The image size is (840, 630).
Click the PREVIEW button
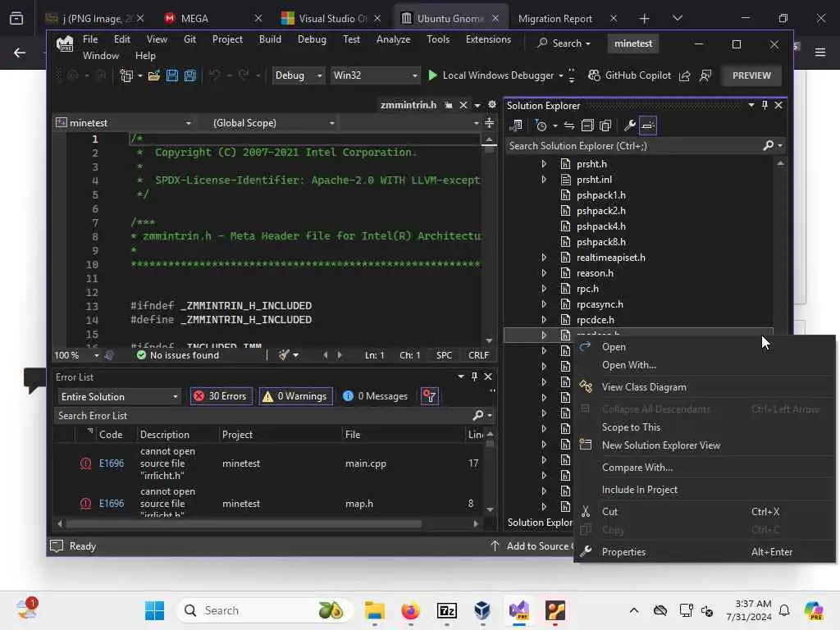coord(751,75)
